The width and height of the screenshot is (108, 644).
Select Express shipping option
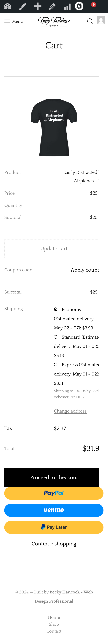(x=56, y=364)
